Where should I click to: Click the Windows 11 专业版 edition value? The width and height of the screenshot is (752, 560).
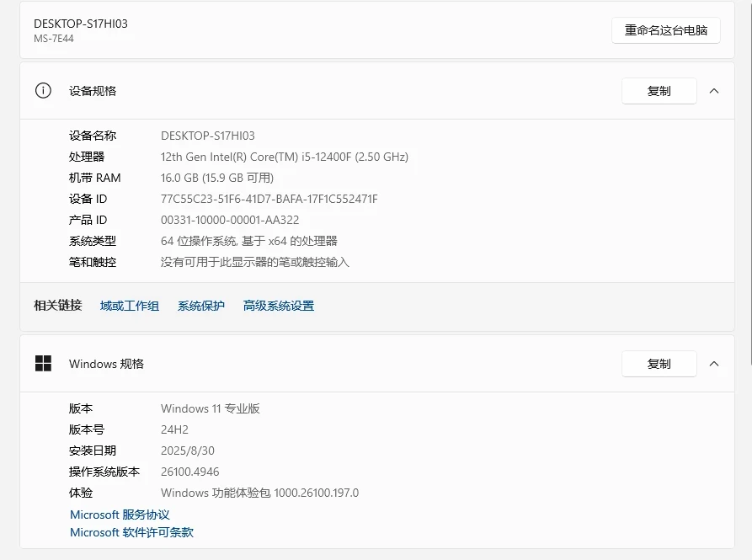210,409
